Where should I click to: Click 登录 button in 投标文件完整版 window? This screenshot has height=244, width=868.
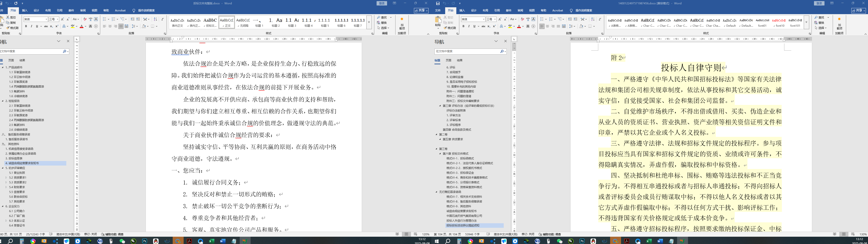(381, 3)
